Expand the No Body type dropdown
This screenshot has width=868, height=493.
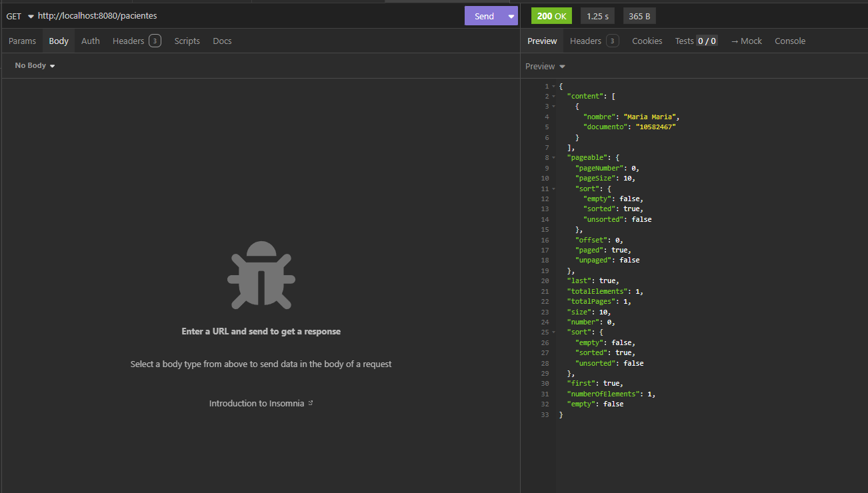pos(35,65)
